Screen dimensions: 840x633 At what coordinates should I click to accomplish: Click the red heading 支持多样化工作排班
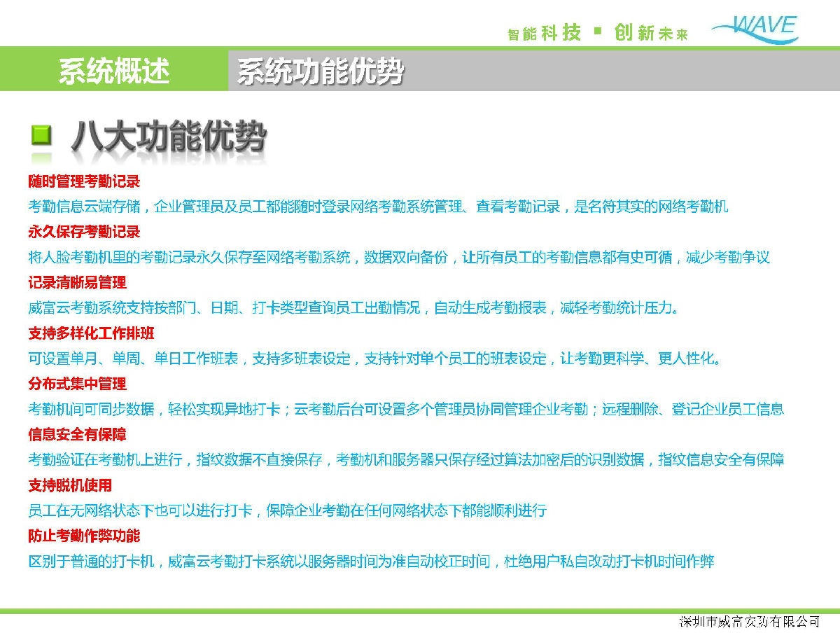click(91, 333)
